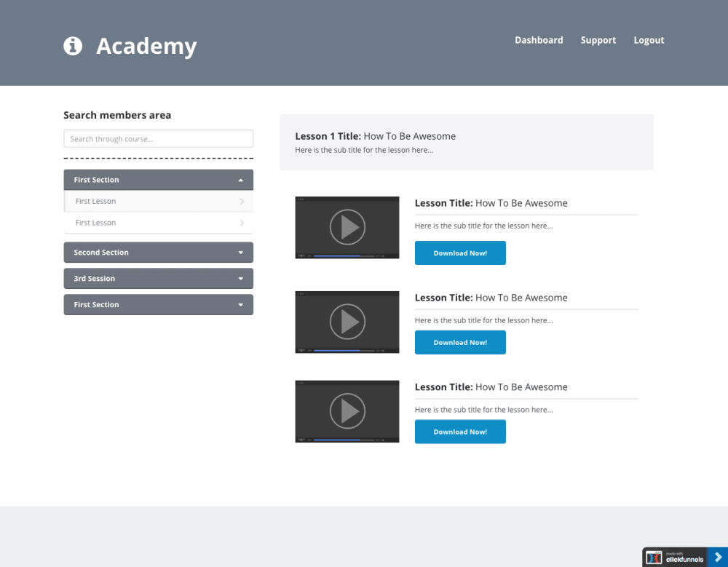728x567 pixels.
Task: Click the info circle logo icon
Action: pyautogui.click(x=73, y=46)
